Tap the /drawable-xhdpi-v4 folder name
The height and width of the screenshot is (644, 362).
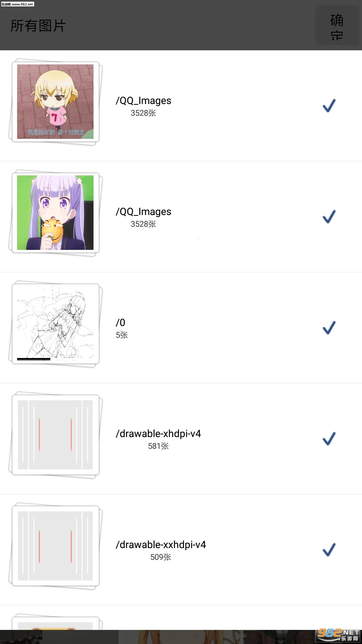[x=158, y=434]
